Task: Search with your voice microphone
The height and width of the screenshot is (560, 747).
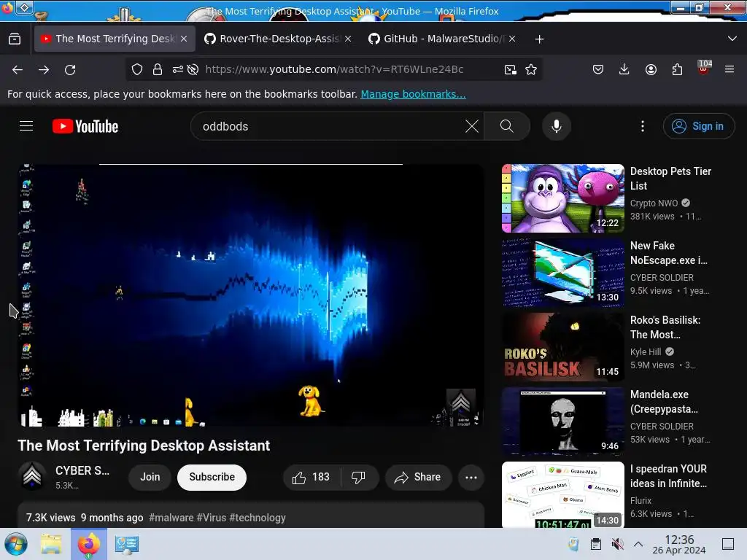Action: (x=556, y=126)
